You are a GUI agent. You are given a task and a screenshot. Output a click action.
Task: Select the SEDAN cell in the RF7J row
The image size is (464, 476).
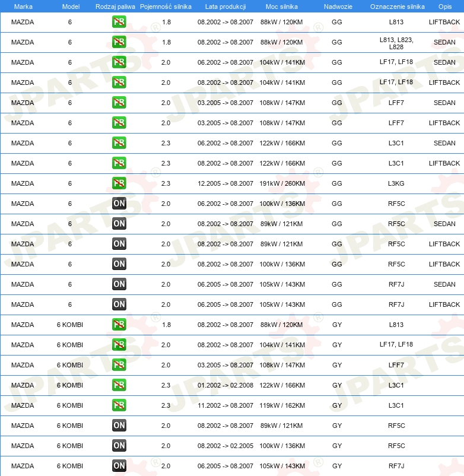pyautogui.click(x=444, y=284)
